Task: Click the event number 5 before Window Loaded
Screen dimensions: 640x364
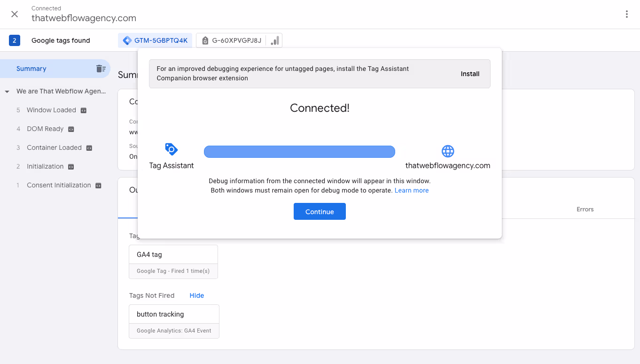Action: 18,110
